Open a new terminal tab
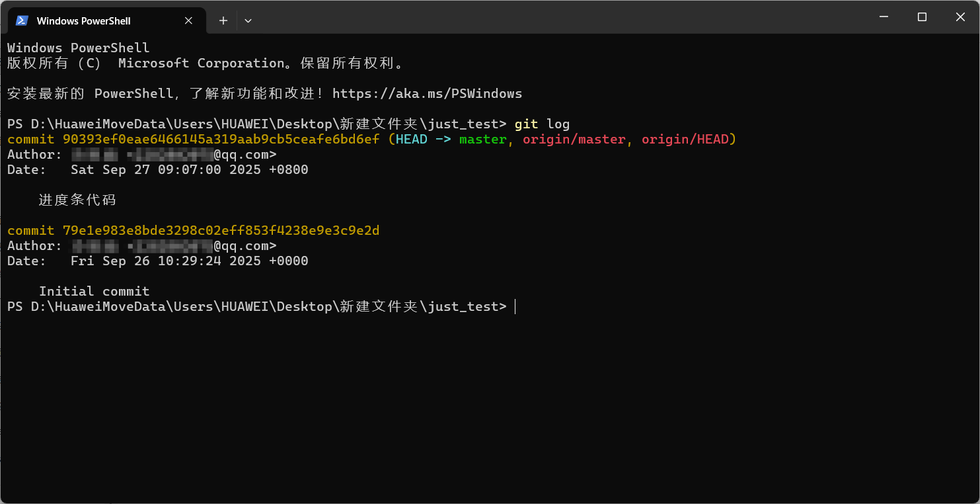Screen dimensions: 980x504 (x=223, y=21)
